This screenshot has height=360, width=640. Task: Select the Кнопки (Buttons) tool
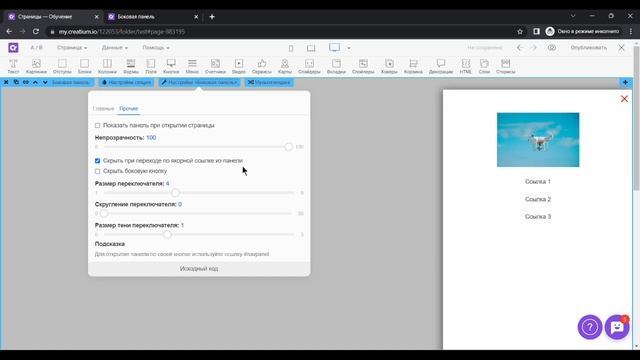[171, 66]
